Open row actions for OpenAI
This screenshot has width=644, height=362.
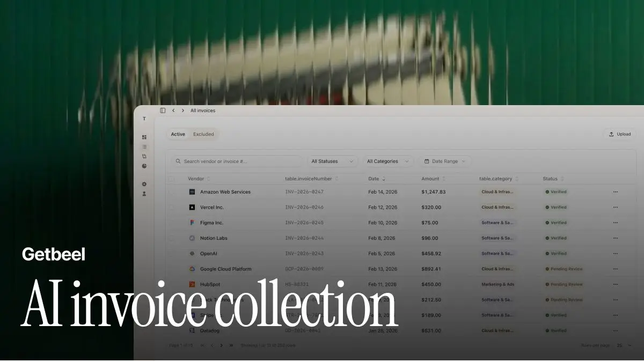coord(616,254)
